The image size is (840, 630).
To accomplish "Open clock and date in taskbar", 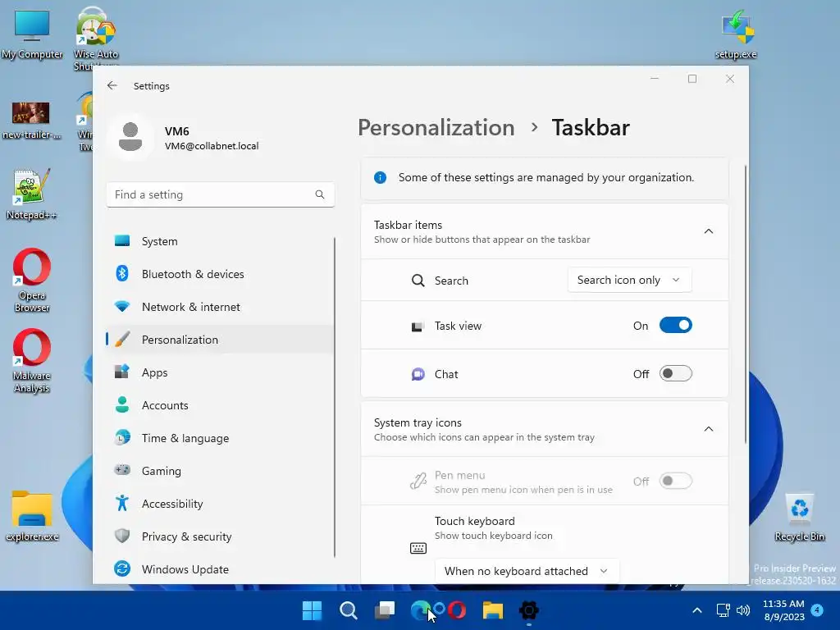I will coord(783,610).
